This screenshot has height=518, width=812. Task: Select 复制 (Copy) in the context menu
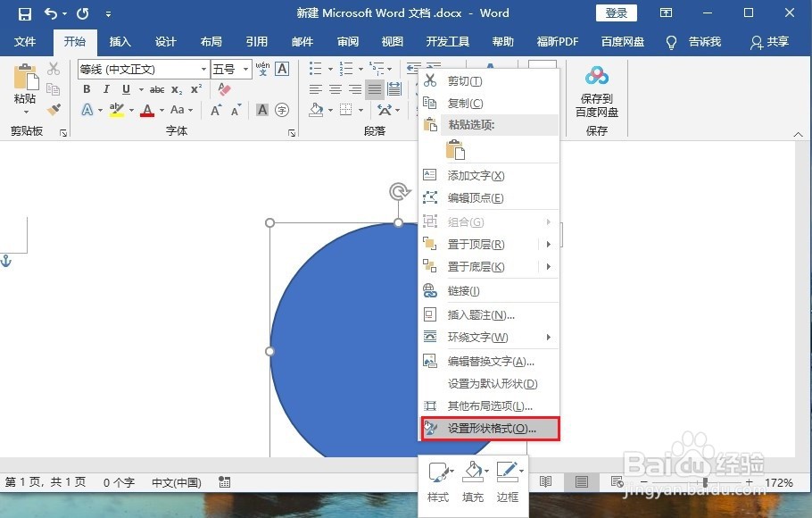pyautogui.click(x=464, y=103)
